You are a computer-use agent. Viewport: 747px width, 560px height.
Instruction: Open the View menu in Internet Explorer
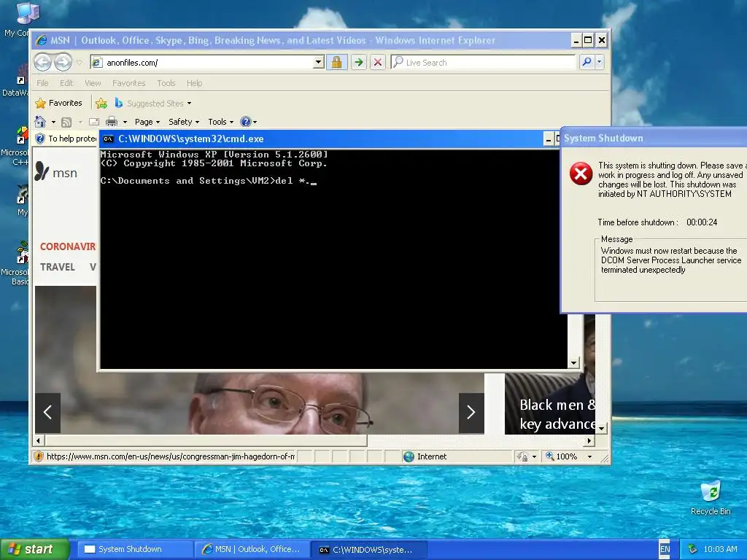(93, 83)
